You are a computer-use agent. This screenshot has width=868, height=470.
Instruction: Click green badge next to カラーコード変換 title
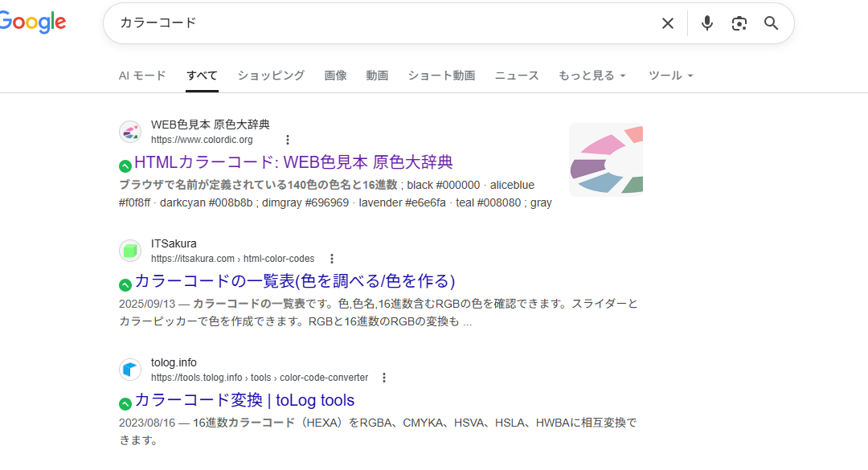125,403
